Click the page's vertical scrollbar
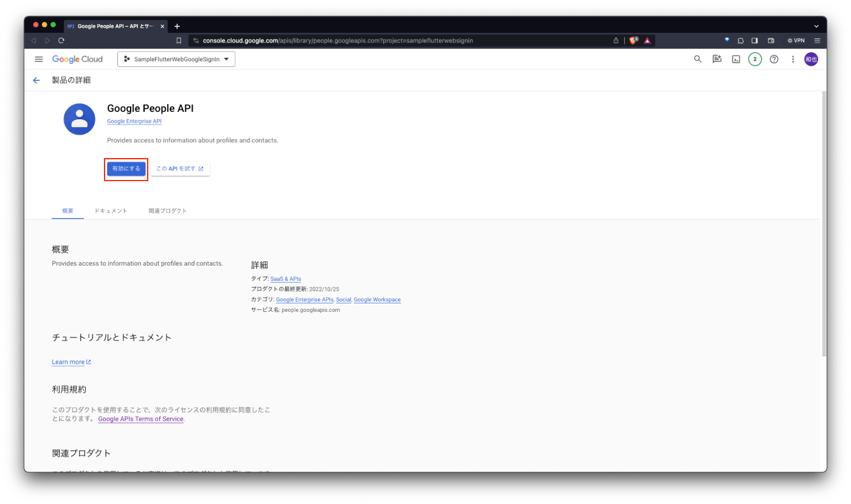Viewport: 851px width, 504px height. [824, 224]
